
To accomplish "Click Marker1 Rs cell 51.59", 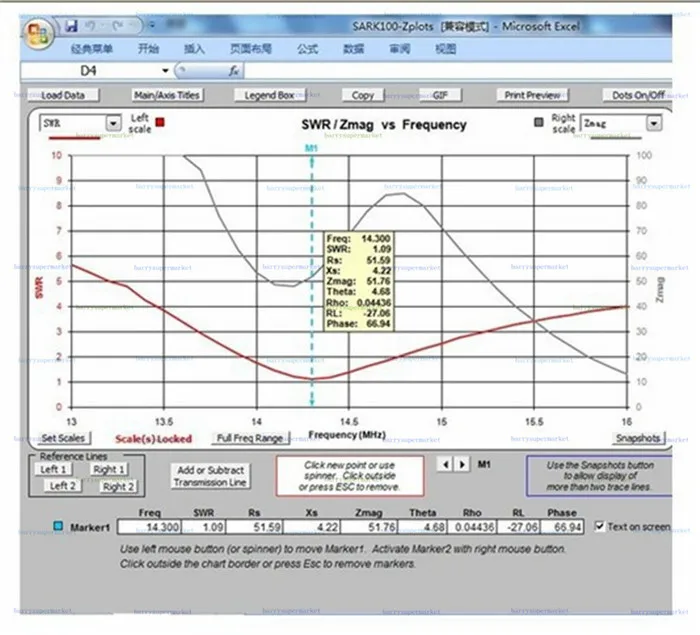I will coord(254,527).
